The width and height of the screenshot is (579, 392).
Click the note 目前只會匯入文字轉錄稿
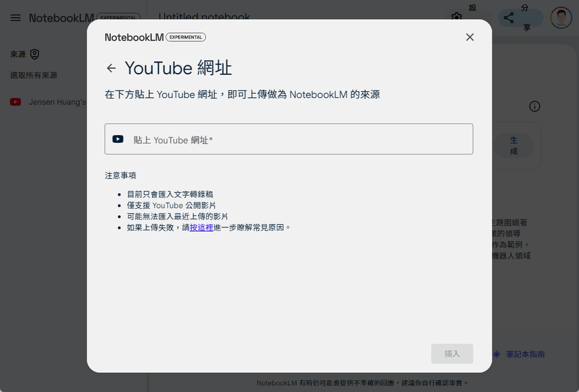coord(170,195)
